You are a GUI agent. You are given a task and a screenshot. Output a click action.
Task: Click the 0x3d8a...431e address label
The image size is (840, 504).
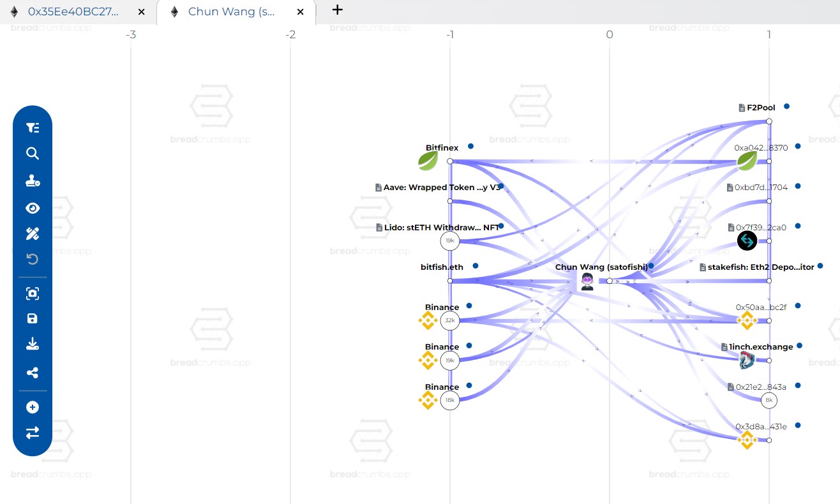click(761, 427)
